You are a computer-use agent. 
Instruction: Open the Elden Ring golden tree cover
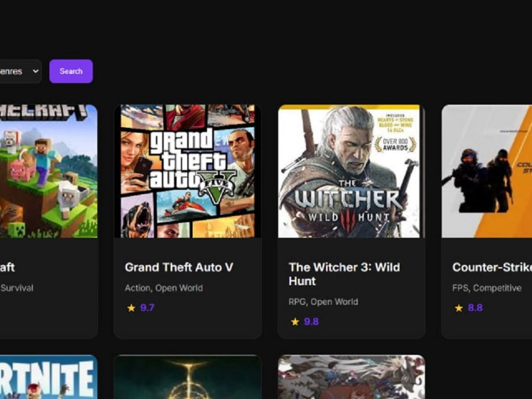pyautogui.click(x=188, y=377)
